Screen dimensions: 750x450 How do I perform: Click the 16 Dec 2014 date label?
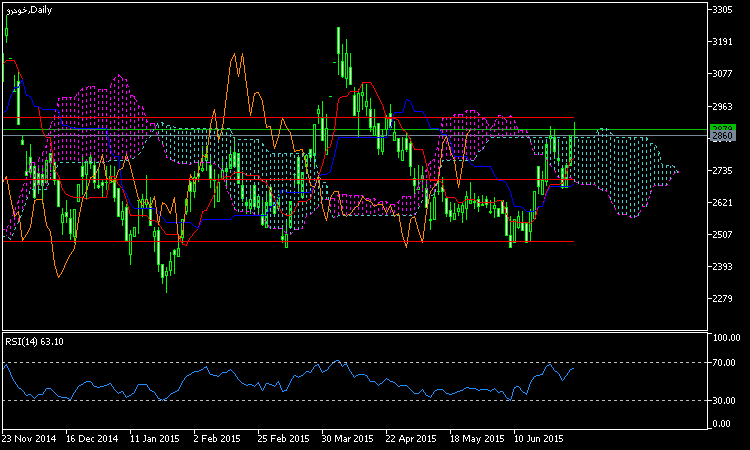(x=92, y=439)
